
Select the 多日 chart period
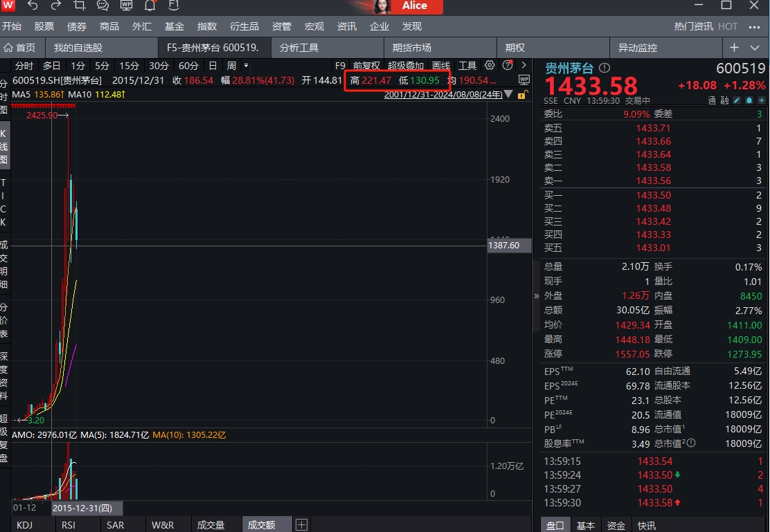tap(51, 66)
